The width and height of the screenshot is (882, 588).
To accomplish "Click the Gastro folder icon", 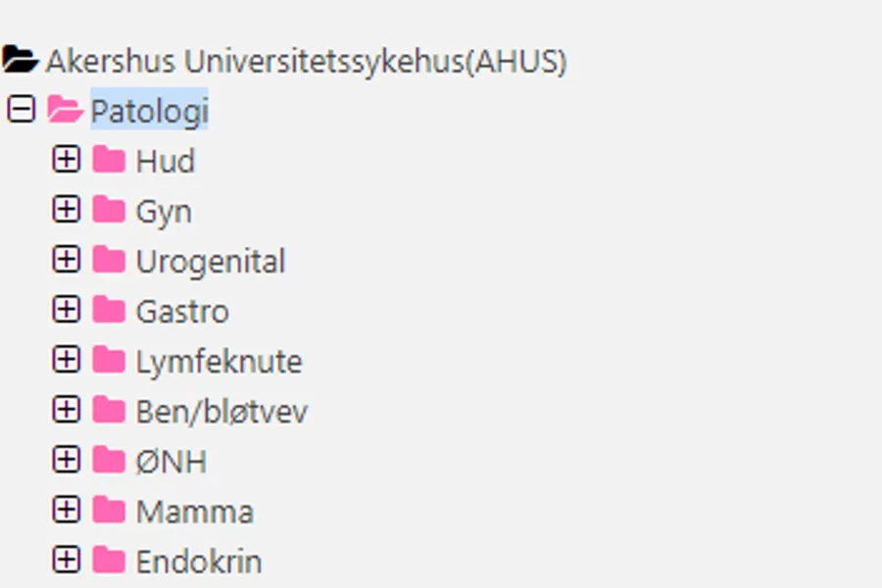I will pyautogui.click(x=110, y=310).
